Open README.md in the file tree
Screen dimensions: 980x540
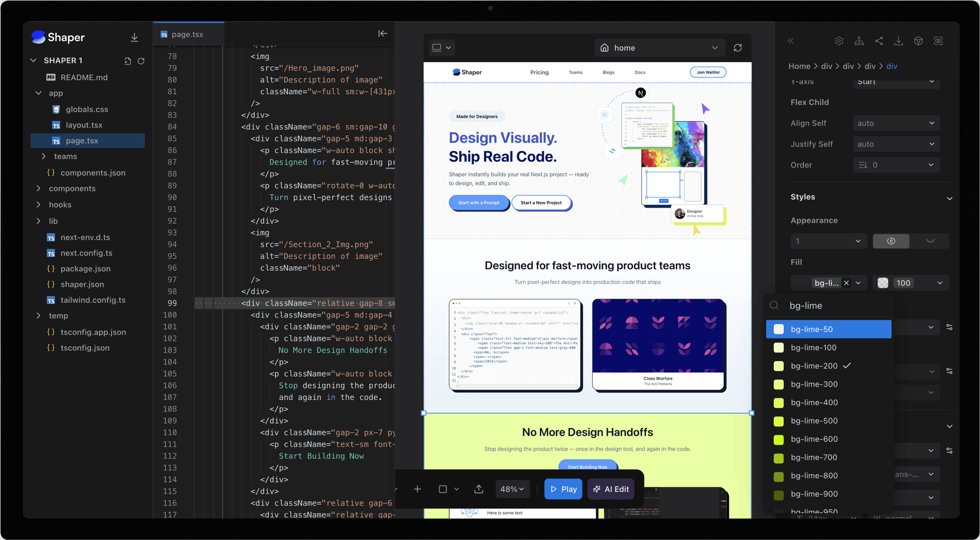(84, 77)
